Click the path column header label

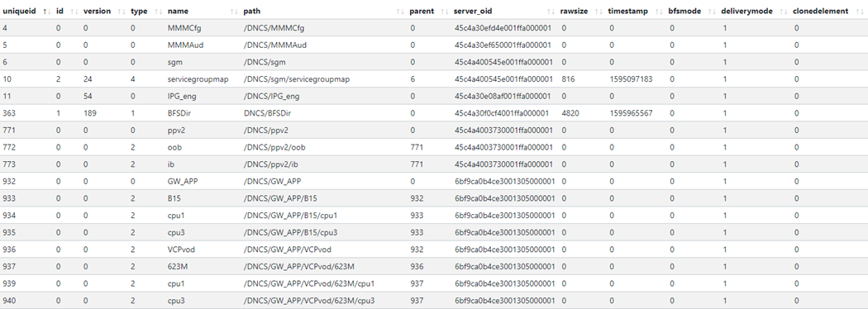pyautogui.click(x=252, y=11)
